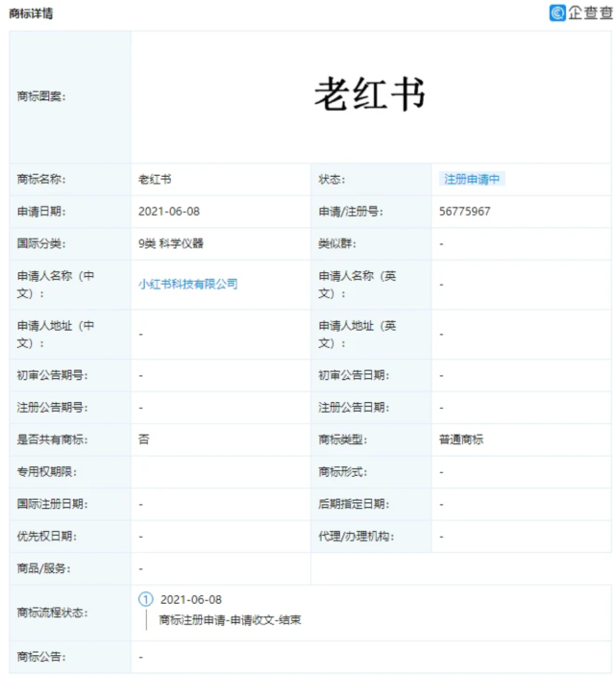Click the 商标图案 label
The width and height of the screenshot is (616, 678).
[41, 96]
